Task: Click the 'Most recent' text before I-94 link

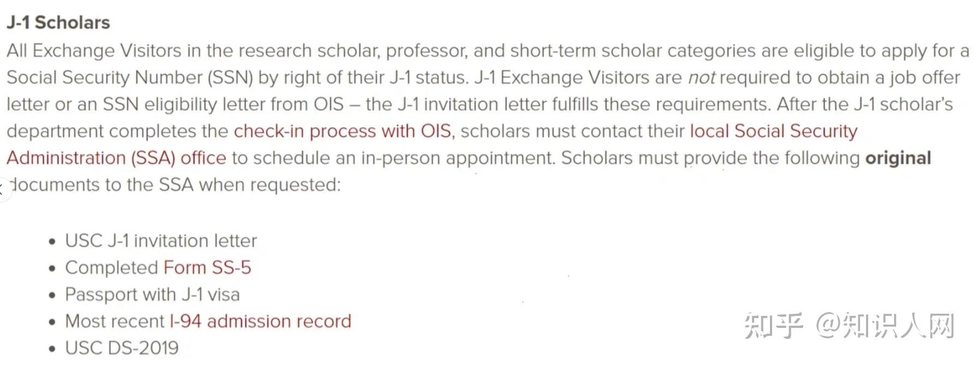Action: pyautogui.click(x=115, y=321)
